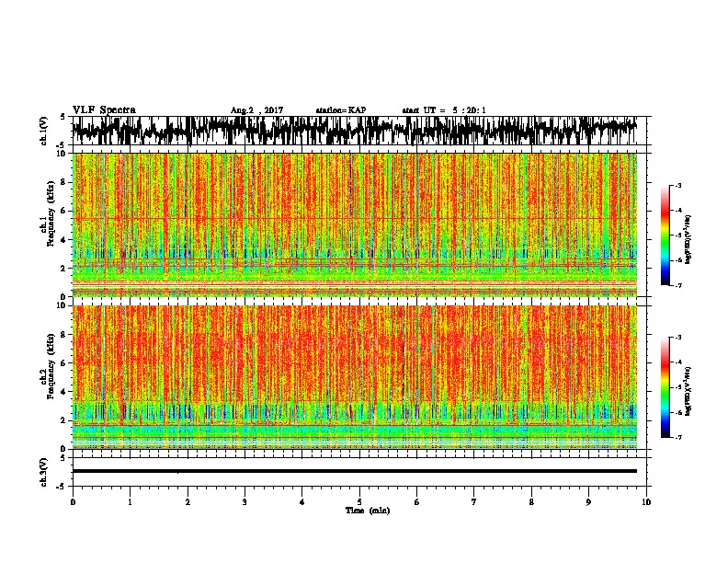Screen dimensions: 728x563
Task: Select the "-7" label on ch.2 colorbar
Action: click(677, 437)
